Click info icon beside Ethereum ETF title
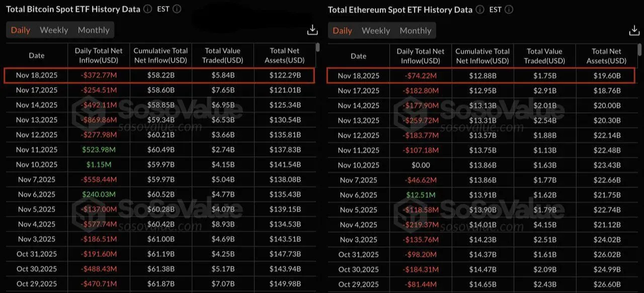This screenshot has height=293, width=644. pos(479,10)
